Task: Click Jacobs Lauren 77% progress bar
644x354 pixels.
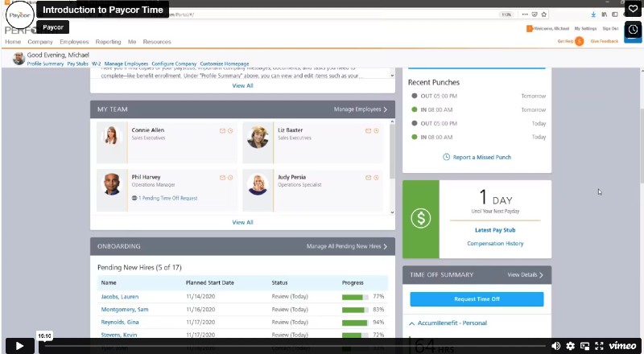Action: (x=355, y=297)
